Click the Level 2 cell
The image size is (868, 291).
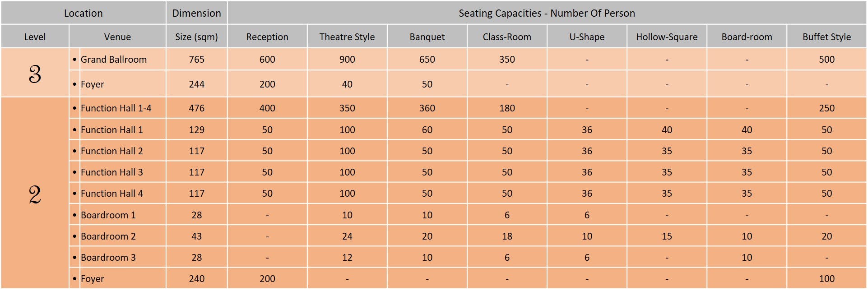35,193
